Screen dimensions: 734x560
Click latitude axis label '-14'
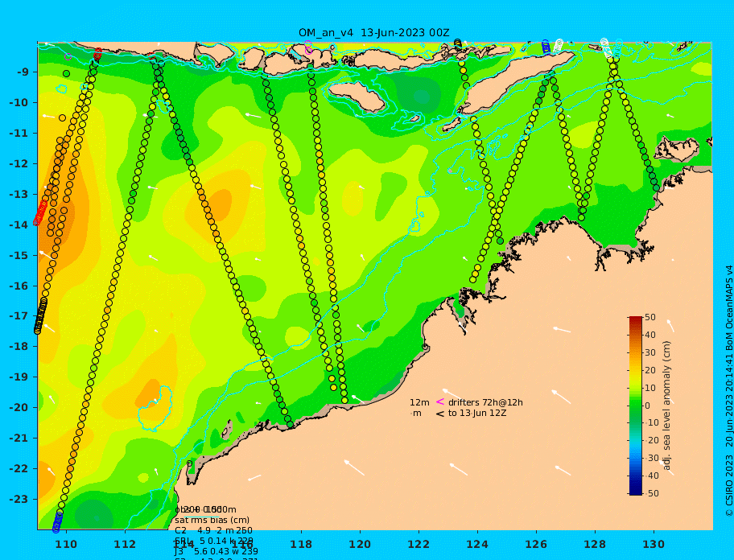[x=19, y=225]
